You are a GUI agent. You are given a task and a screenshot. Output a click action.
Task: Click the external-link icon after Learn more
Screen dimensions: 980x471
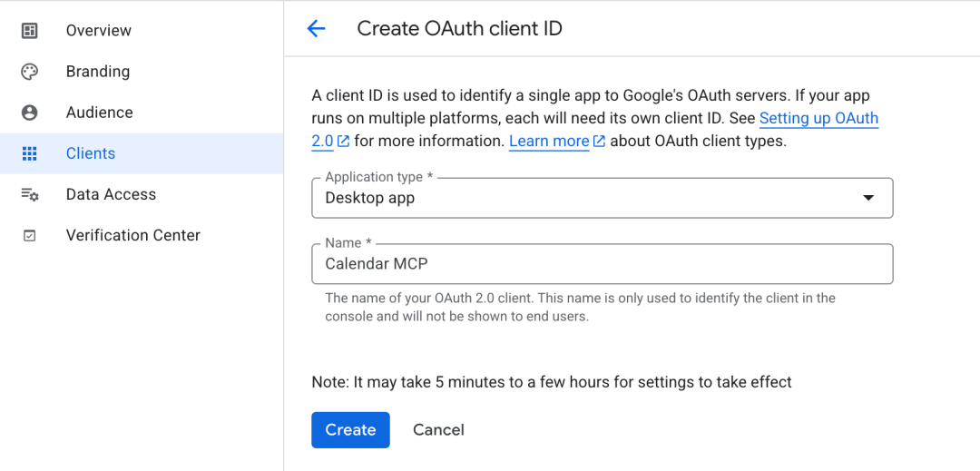click(x=599, y=142)
